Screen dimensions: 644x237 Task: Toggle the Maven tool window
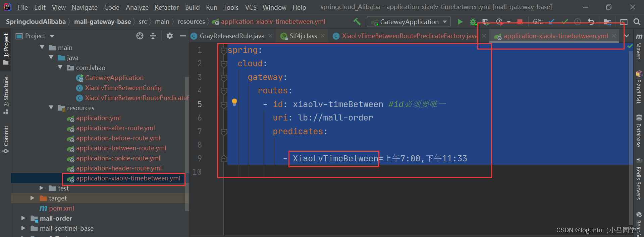click(639, 46)
